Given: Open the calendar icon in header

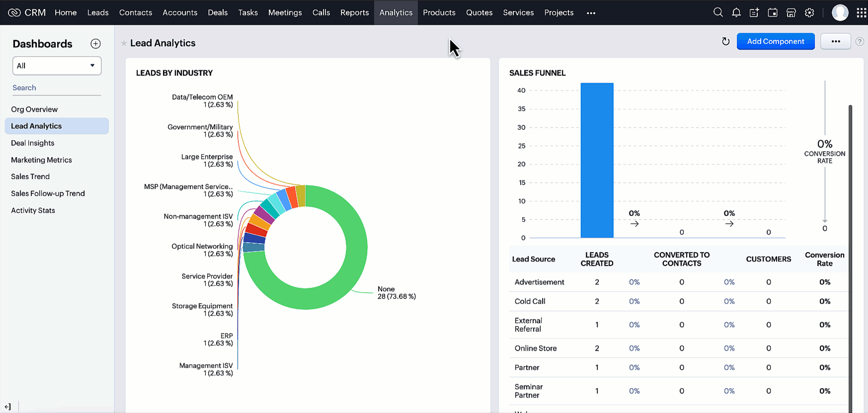Looking at the screenshot, I should (773, 12).
